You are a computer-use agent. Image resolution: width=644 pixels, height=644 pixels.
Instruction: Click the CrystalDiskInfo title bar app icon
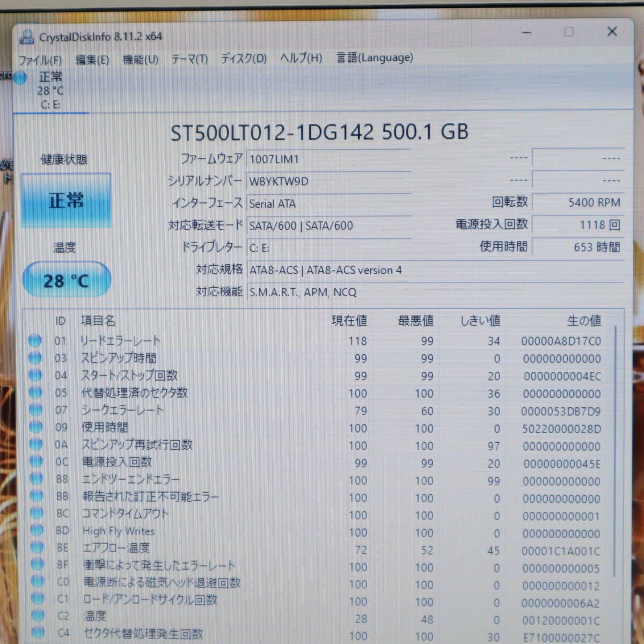tap(26, 37)
